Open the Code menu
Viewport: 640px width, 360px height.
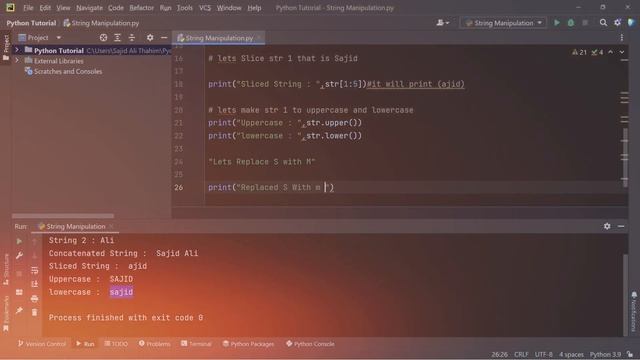point(116,8)
